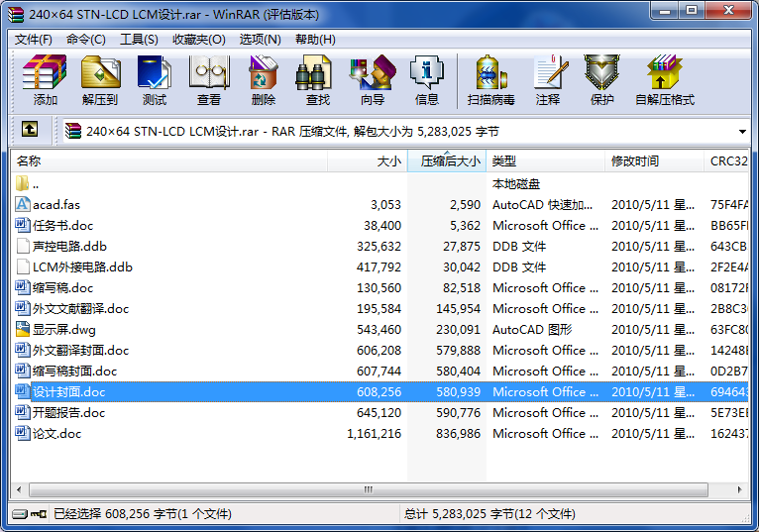Open the Tools (工具) menu

(139, 40)
